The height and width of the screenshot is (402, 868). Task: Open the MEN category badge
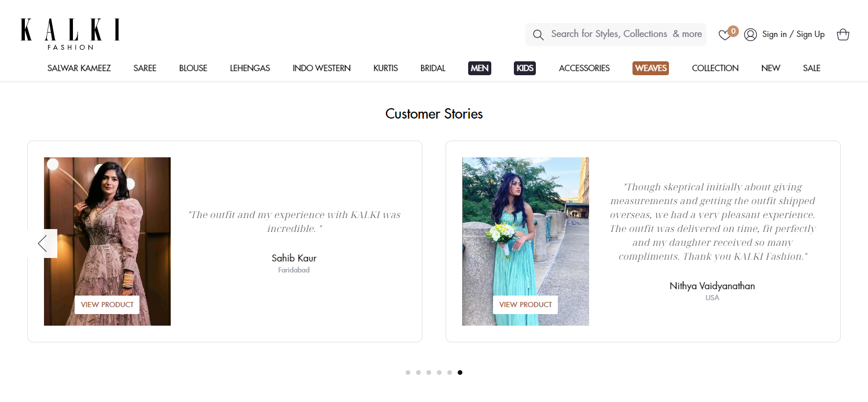(x=479, y=68)
